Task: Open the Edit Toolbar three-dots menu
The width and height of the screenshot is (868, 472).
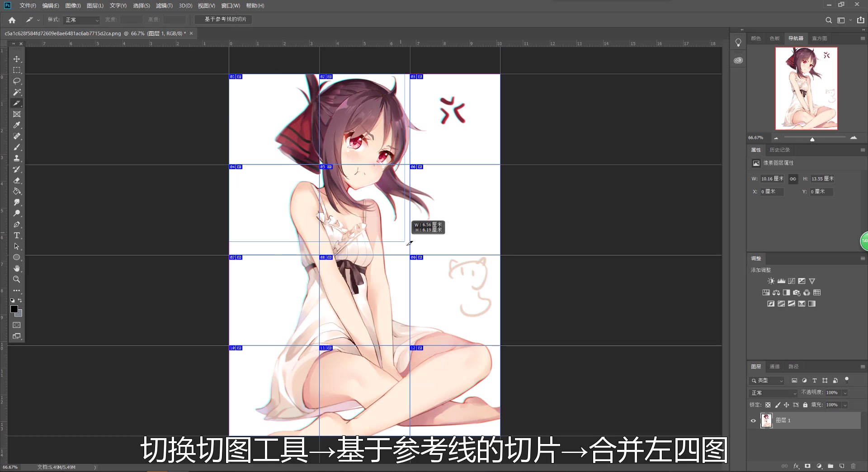Action: click(x=17, y=291)
